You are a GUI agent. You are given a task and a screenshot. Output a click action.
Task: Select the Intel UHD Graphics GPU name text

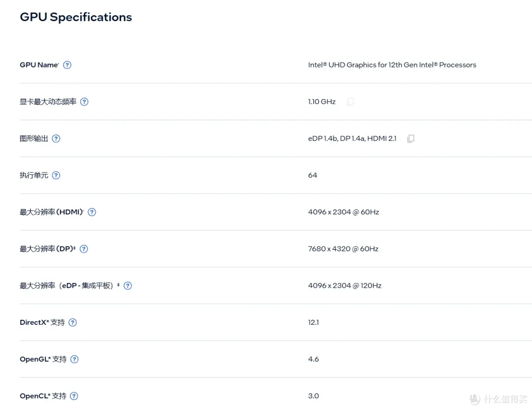tap(392, 65)
